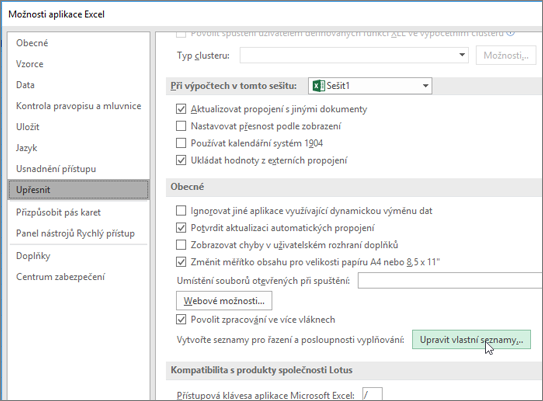Image resolution: width=543 pixels, height=401 pixels.
Task: Click the Možnosti aplikace Excel title
Action: (x=56, y=14)
